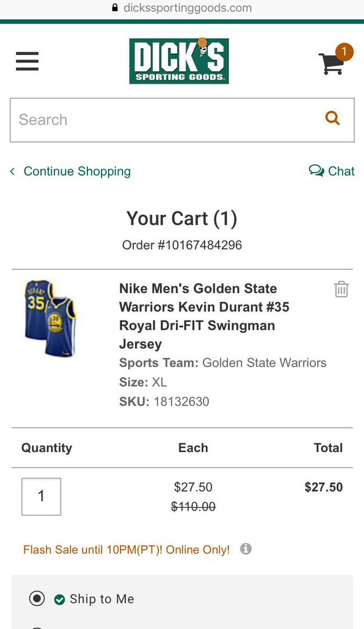Image resolution: width=364 pixels, height=629 pixels.
Task: Click the Quantity input box
Action: coord(41,496)
